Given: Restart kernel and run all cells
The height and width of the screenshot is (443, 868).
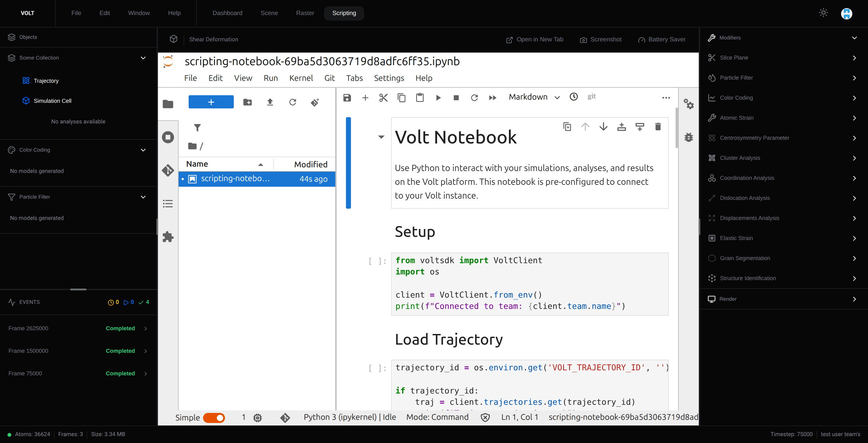Looking at the screenshot, I should click(x=493, y=98).
